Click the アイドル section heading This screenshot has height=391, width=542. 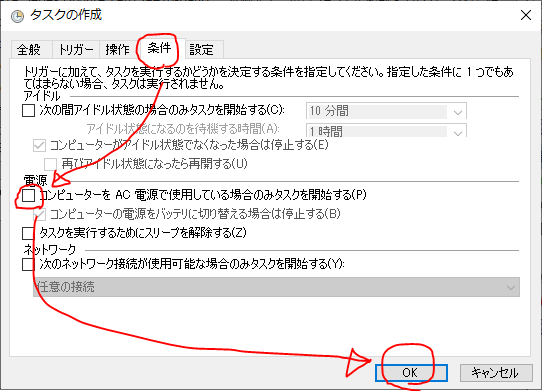tap(42, 95)
